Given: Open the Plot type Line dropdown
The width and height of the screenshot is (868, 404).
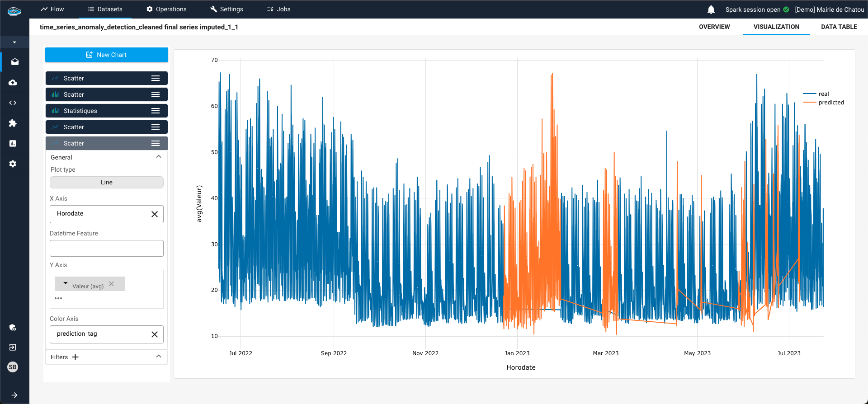Looking at the screenshot, I should tap(107, 182).
